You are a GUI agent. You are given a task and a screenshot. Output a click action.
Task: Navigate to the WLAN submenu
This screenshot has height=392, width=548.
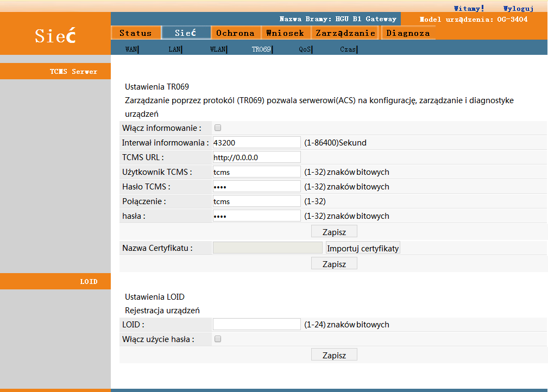(x=218, y=49)
